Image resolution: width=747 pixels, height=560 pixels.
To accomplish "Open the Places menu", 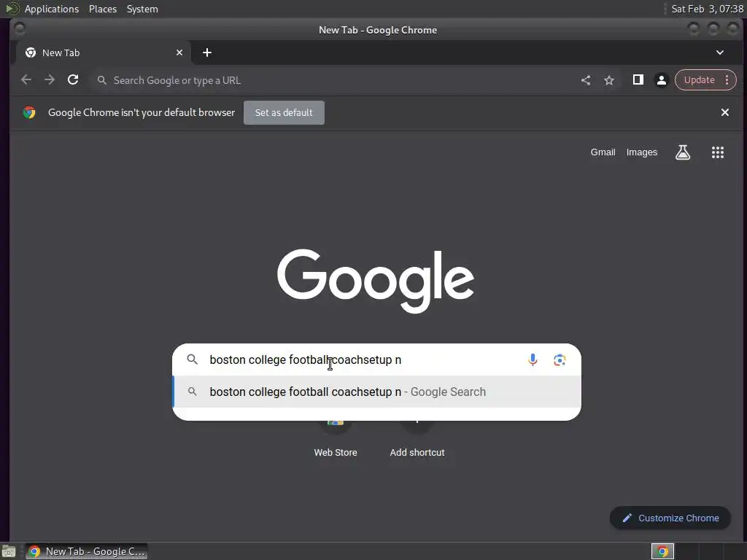I will click(102, 9).
